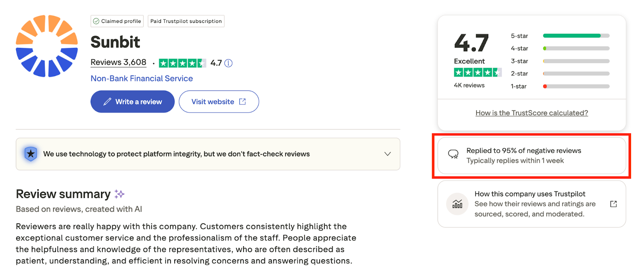Click the Visit website button
This screenshot has width=644, height=272.
point(219,102)
